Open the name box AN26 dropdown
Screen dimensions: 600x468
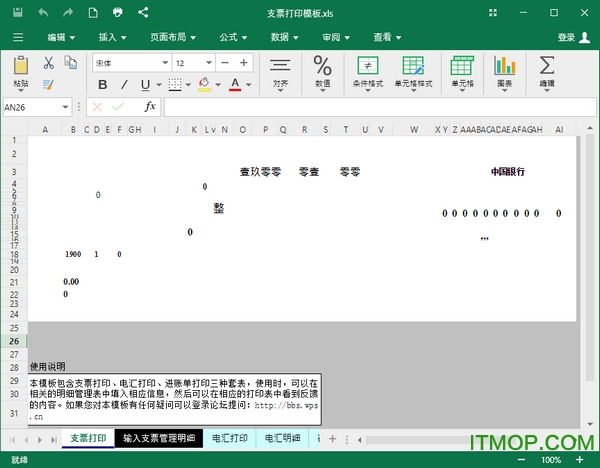coord(65,107)
